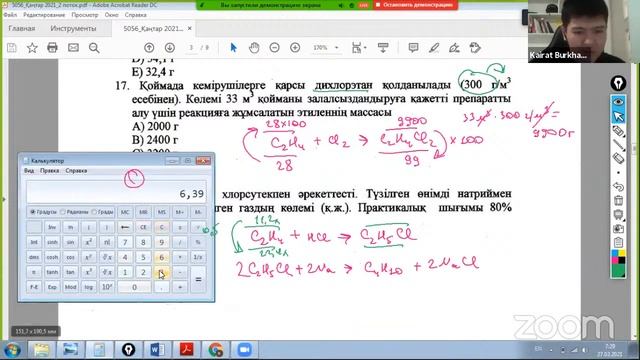The height and width of the screenshot is (360, 640).
Task: Bookmark the document with the star icon
Action: pos(32,48)
